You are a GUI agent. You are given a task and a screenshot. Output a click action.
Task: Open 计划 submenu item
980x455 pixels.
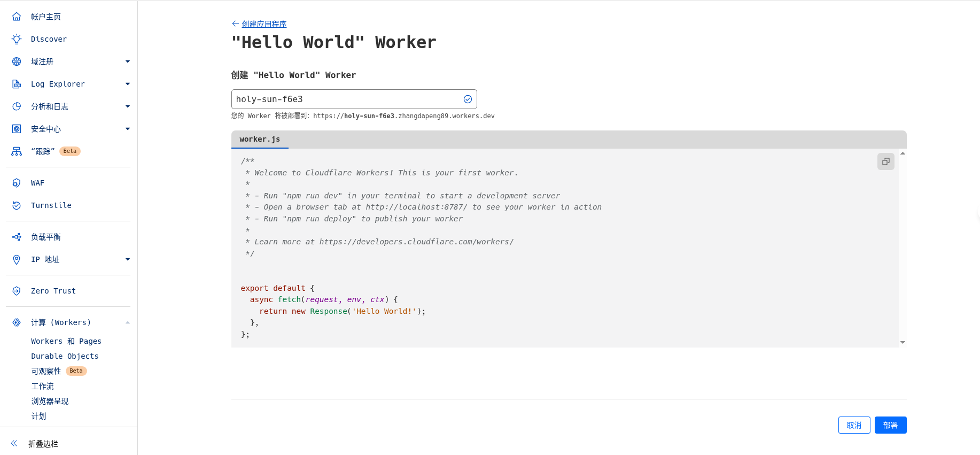38,416
